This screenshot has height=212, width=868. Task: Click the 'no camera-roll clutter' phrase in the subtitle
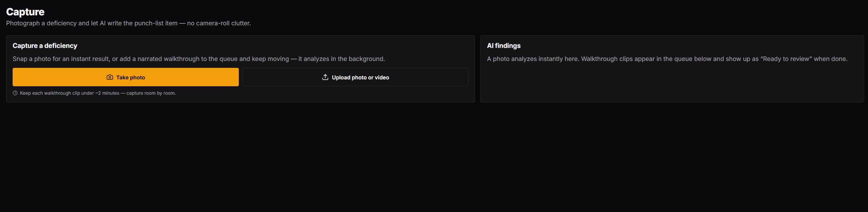click(218, 23)
